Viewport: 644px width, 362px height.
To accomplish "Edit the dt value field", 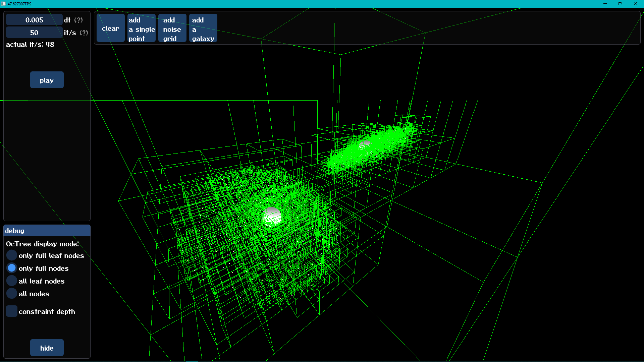I will click(x=34, y=20).
